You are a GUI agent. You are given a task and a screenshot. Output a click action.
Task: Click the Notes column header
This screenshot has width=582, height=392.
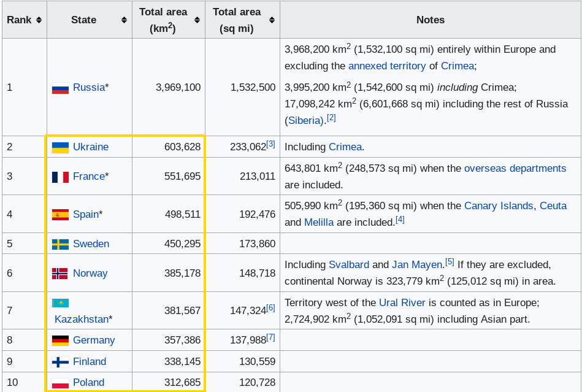click(x=430, y=20)
